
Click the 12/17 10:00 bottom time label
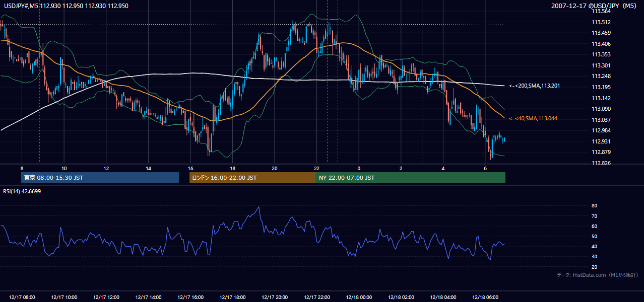(x=64, y=297)
